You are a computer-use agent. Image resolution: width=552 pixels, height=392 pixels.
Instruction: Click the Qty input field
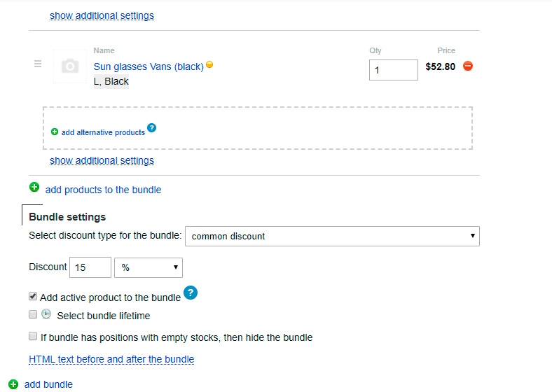393,70
